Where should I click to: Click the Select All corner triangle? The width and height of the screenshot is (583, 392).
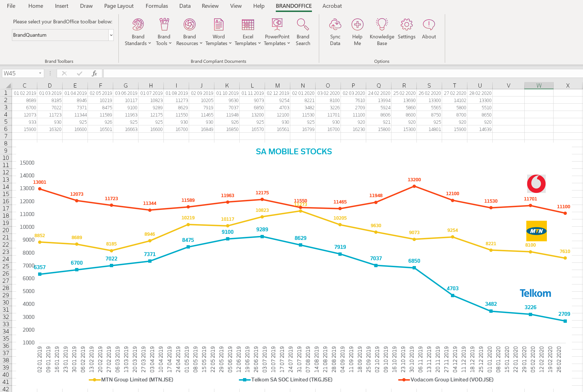pyautogui.click(x=8, y=85)
